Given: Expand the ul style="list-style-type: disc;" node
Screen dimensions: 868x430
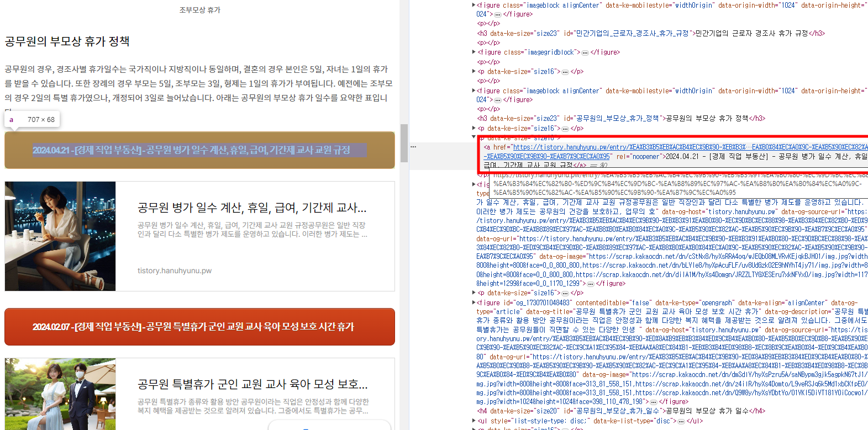Looking at the screenshot, I should coord(474,421).
